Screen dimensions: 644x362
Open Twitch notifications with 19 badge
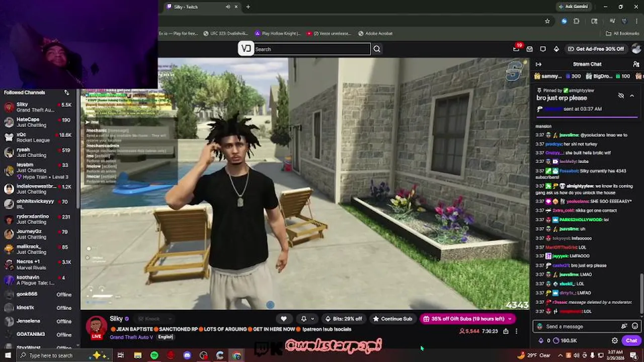click(516, 49)
